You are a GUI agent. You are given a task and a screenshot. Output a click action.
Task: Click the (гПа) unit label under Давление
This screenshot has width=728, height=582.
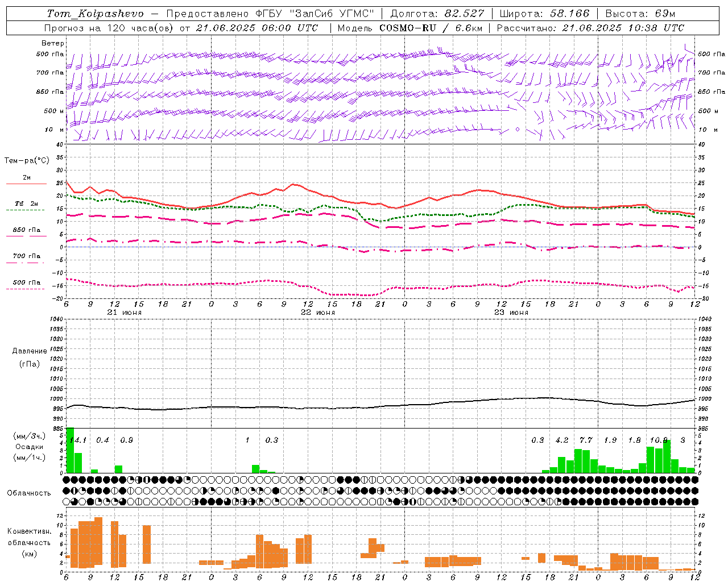tap(29, 364)
